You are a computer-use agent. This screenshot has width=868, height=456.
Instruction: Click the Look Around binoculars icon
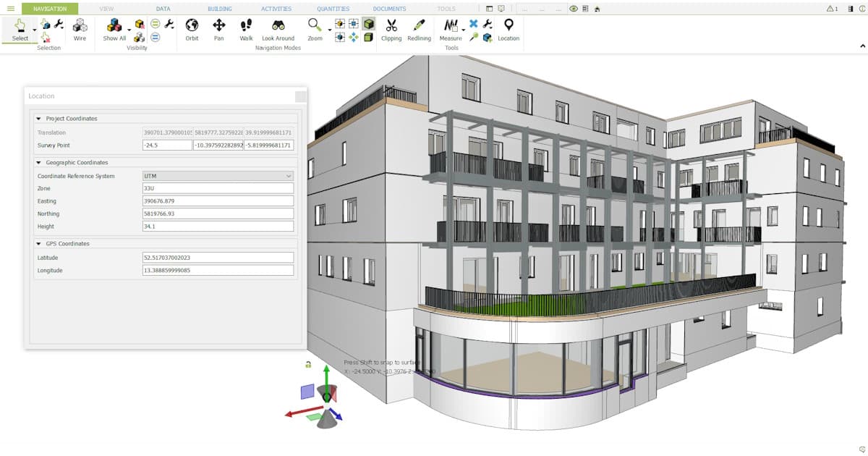(x=278, y=29)
